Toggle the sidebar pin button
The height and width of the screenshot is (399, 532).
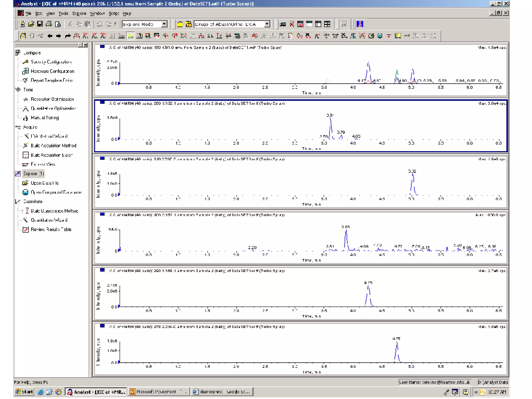(x=80, y=45)
